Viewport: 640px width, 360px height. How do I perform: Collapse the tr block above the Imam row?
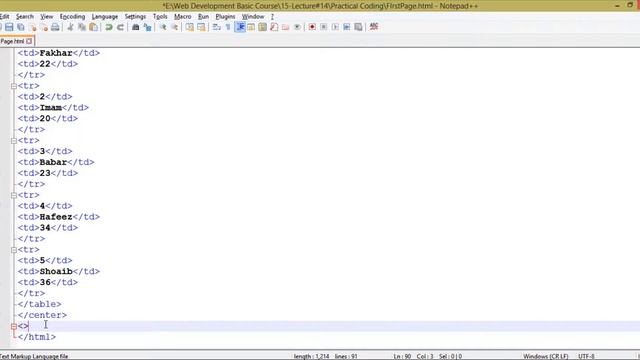click(14, 86)
